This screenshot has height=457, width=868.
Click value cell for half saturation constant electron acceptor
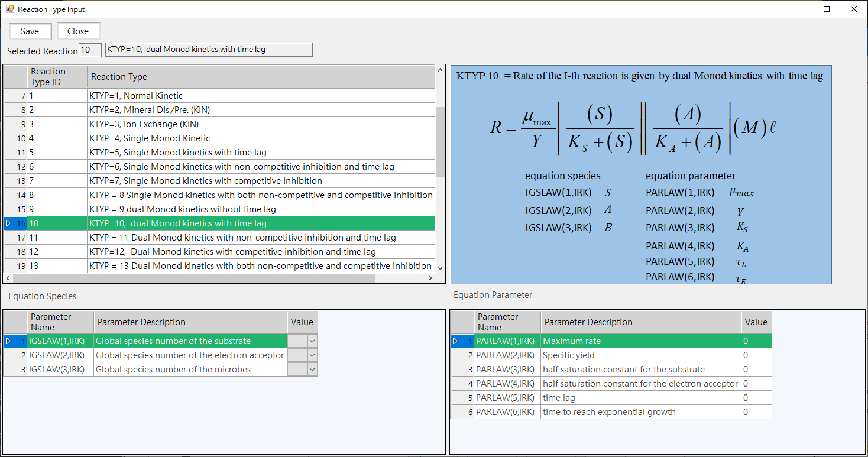(756, 384)
